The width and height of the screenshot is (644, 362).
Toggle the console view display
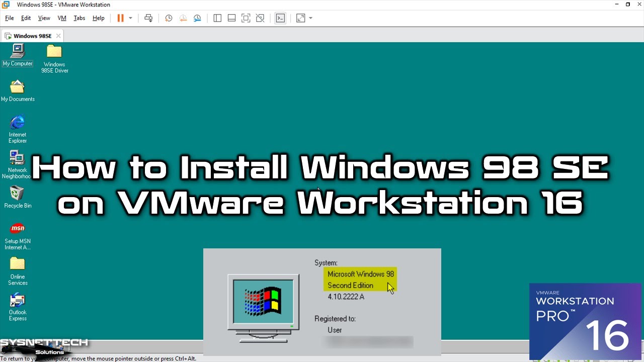pyautogui.click(x=280, y=18)
